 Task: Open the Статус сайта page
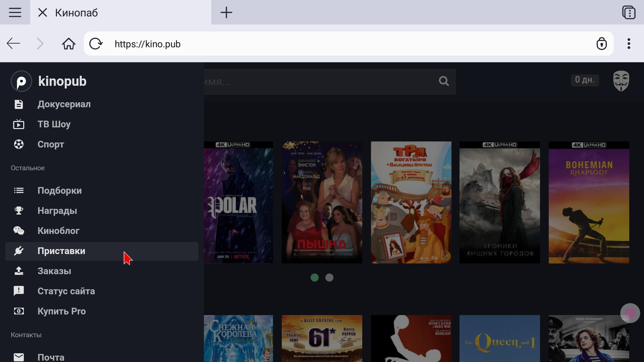66,291
